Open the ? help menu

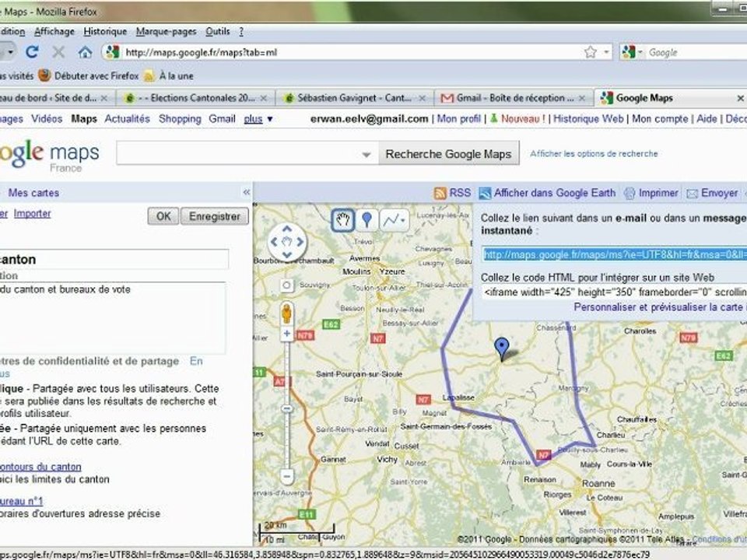click(x=241, y=31)
